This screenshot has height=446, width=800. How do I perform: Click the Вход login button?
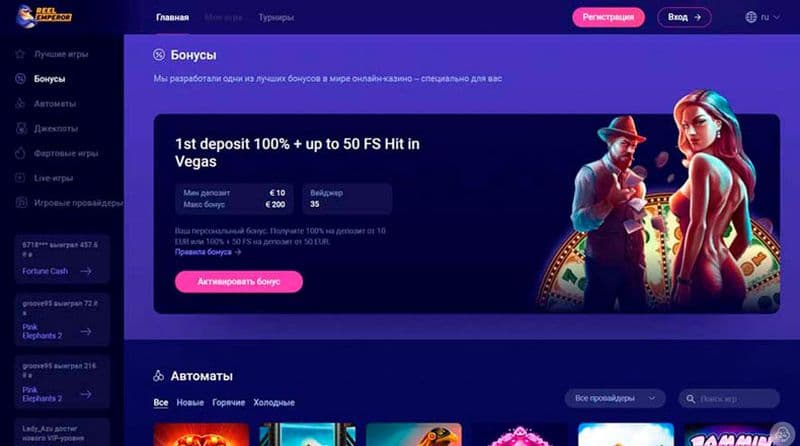[x=684, y=17]
